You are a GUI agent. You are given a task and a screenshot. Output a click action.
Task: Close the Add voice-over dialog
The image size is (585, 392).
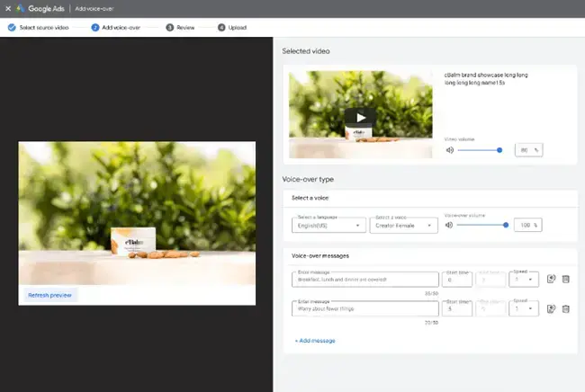(x=7, y=8)
